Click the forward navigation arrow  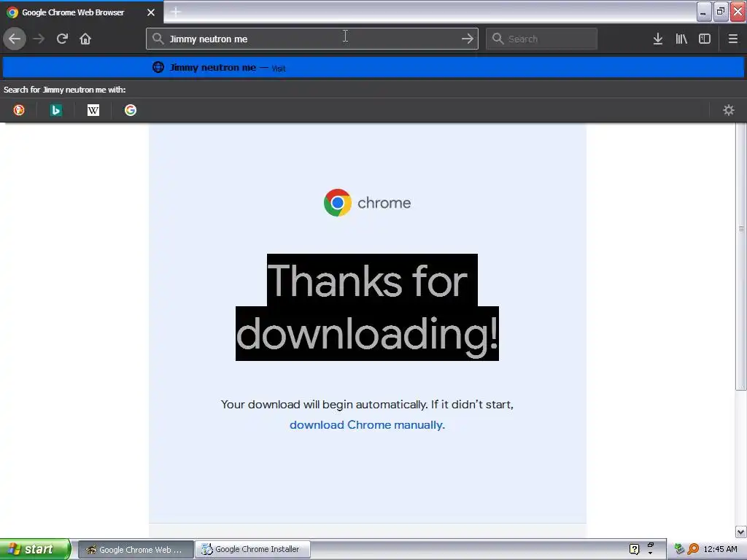[x=39, y=39]
